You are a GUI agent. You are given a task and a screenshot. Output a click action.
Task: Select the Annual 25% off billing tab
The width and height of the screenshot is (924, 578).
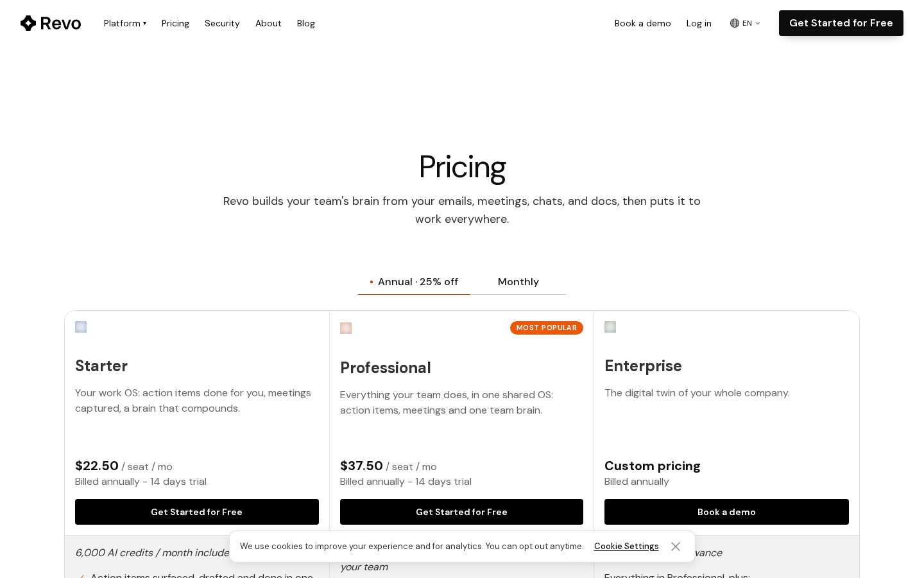click(x=414, y=282)
